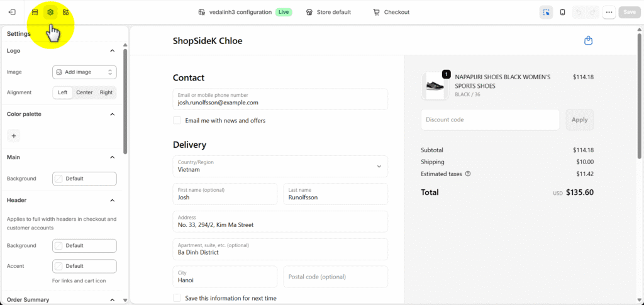Click the Apartment, suite field

pos(280,249)
